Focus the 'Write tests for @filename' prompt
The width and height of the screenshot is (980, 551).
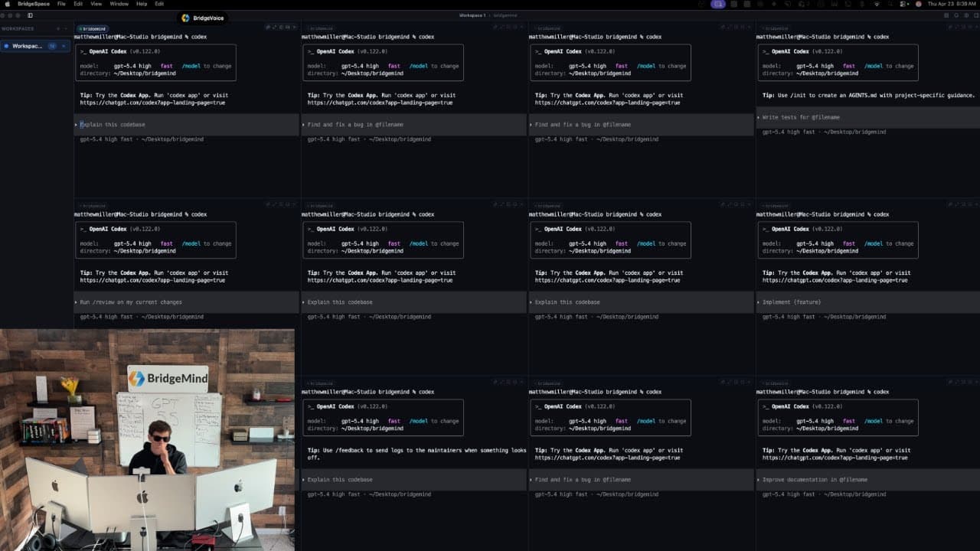[867, 117]
